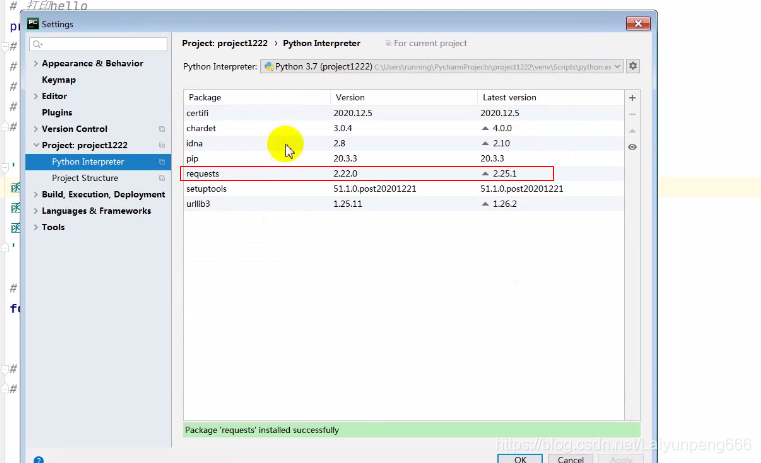Click project-level icon beside Python Interpreter item

162,162
